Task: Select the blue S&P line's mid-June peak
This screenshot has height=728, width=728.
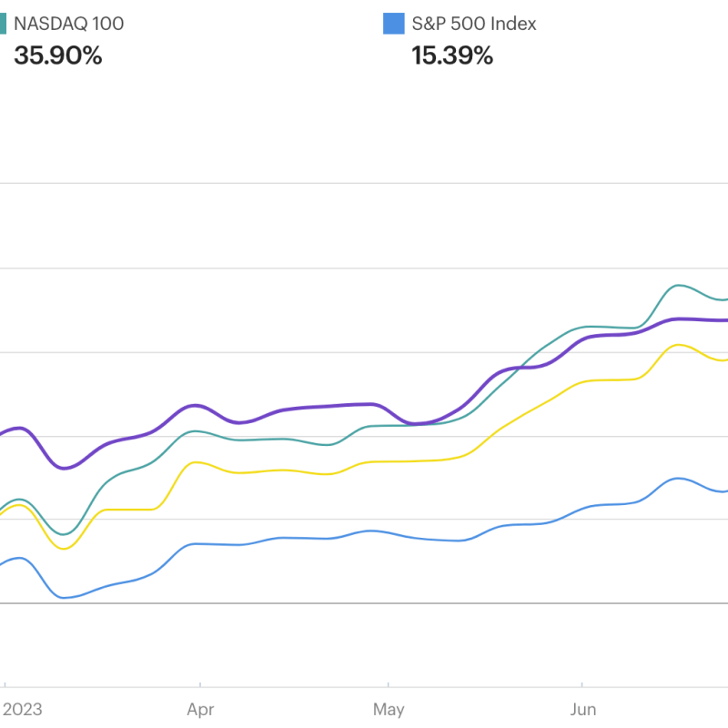Action: (x=678, y=478)
